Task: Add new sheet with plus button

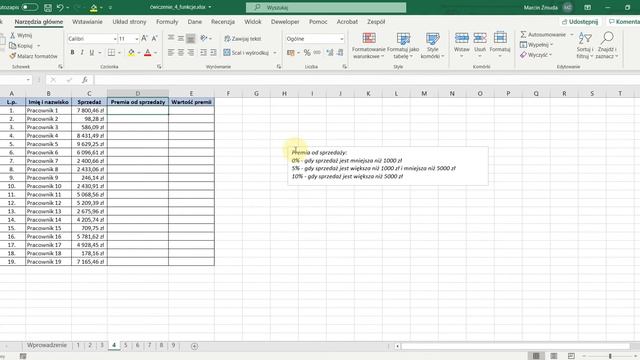Action: click(x=194, y=346)
